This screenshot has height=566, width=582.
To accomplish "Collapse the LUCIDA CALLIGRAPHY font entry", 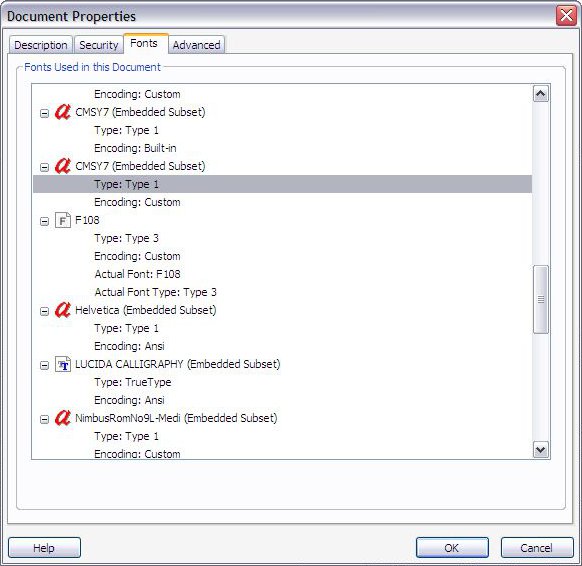I will click(44, 365).
